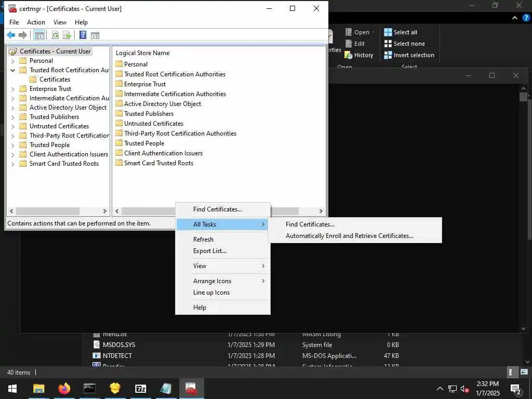The image size is (532, 399).
Task: Click the NTDETECT file in Explorer
Action: [117, 355]
